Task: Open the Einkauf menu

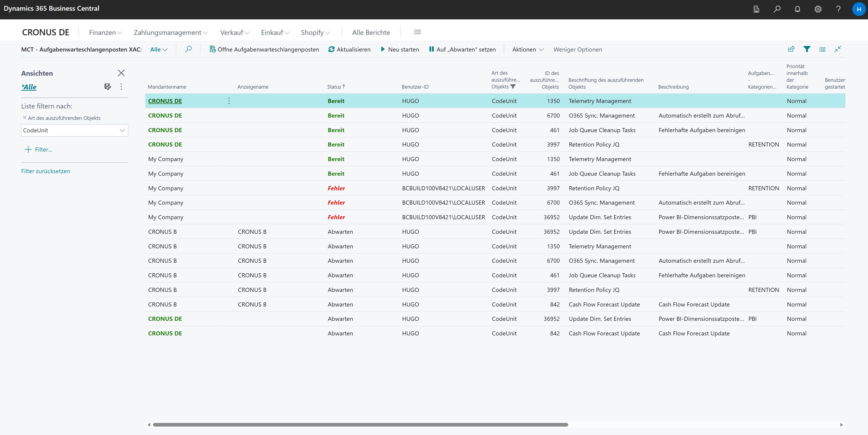Action: click(x=275, y=32)
